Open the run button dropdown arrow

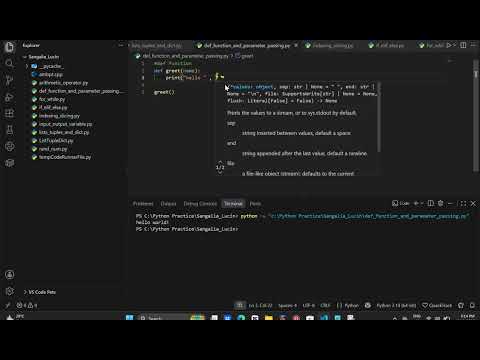[454, 45]
